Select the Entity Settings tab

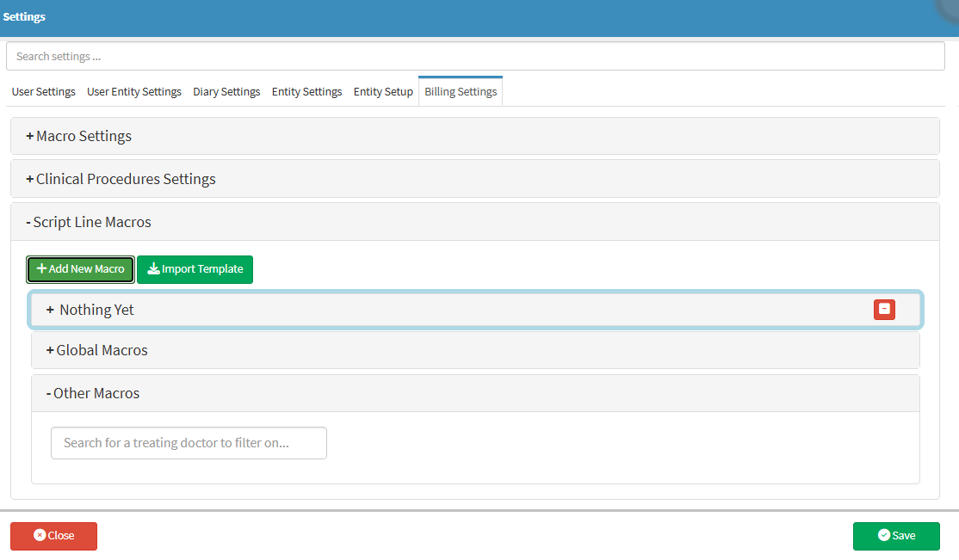[306, 92]
